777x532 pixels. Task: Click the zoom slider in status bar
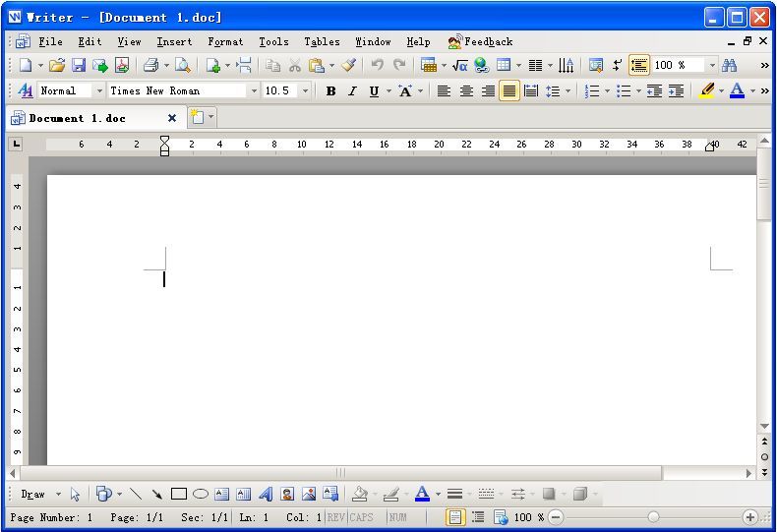(x=653, y=517)
